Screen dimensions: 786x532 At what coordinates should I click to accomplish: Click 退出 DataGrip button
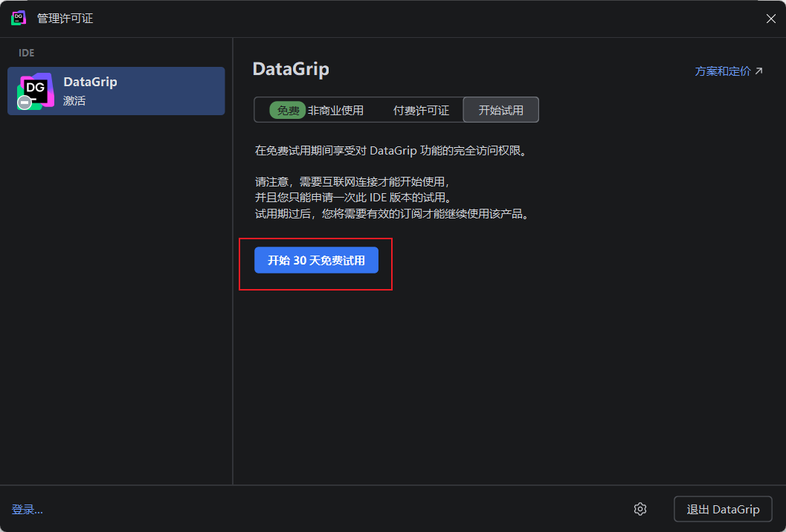click(x=723, y=509)
